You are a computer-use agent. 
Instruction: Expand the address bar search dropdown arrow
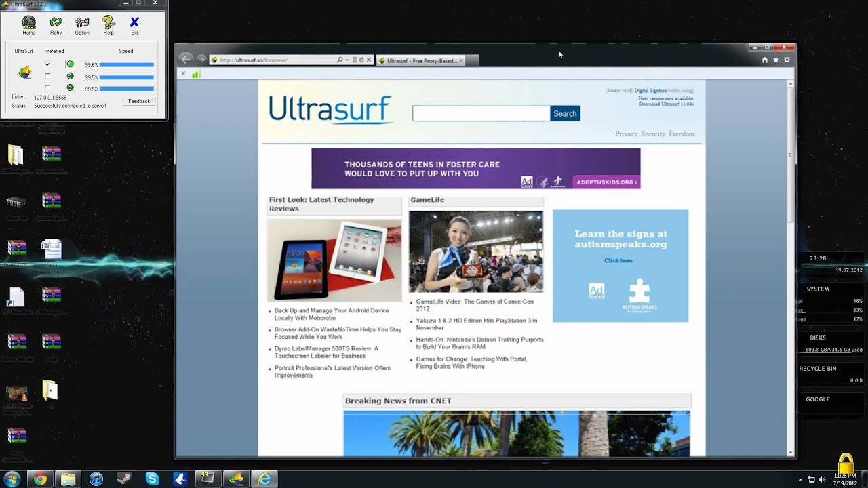click(x=347, y=60)
